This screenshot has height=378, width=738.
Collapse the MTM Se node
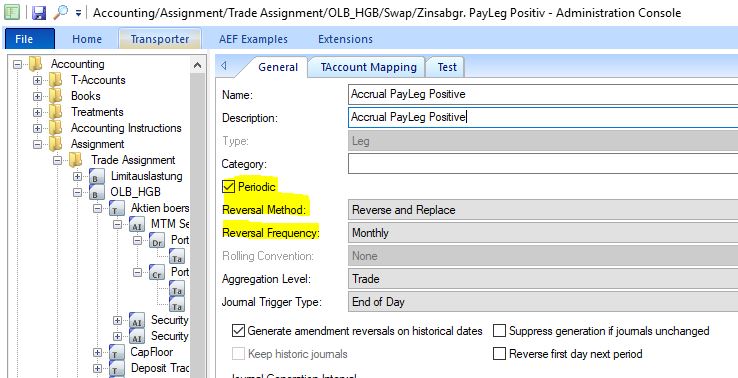(x=118, y=225)
